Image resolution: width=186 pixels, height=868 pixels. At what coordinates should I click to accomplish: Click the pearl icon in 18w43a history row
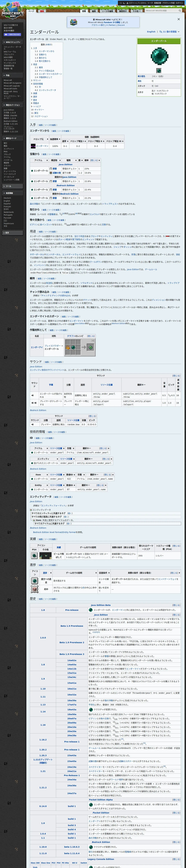tap(91, 709)
